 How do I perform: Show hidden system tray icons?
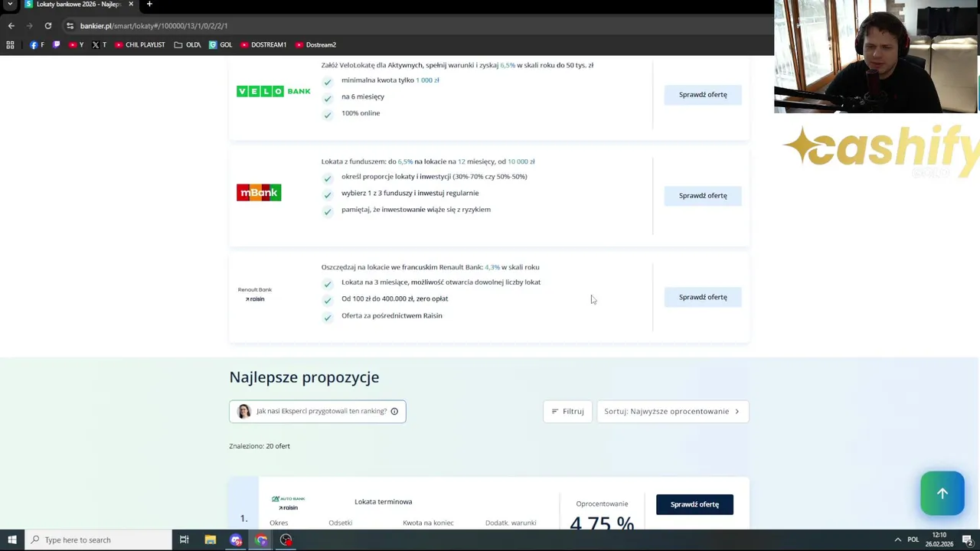[x=897, y=540]
